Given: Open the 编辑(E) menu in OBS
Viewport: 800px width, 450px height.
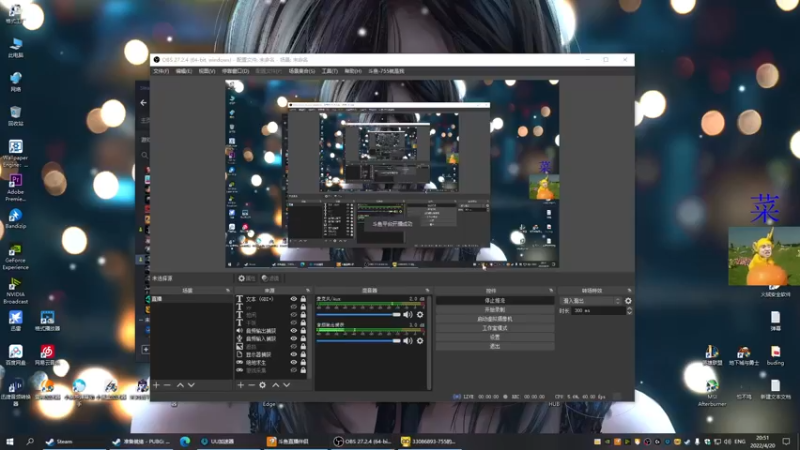Looking at the screenshot, I should [184, 71].
